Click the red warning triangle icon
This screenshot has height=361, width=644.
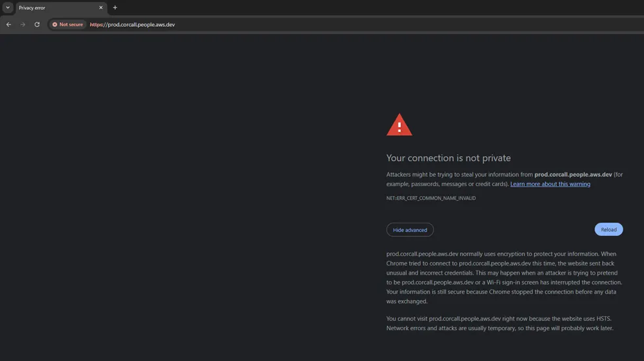point(399,124)
